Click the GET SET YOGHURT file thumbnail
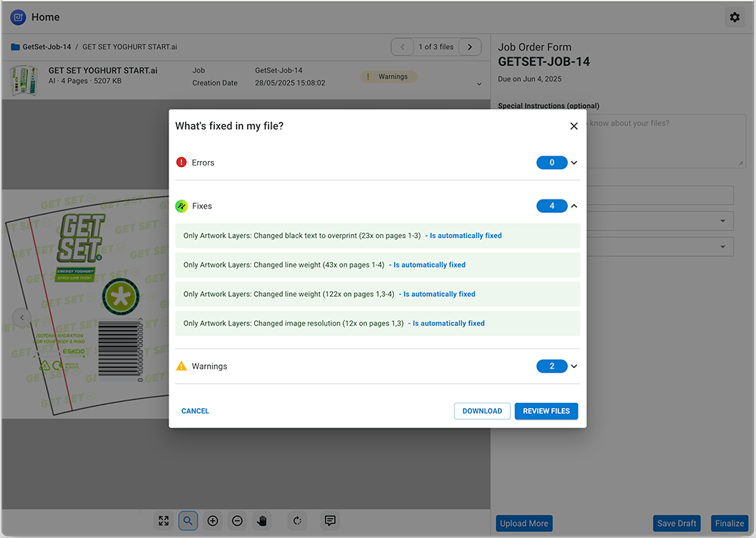Screen dimensions: 756x538 [24, 79]
